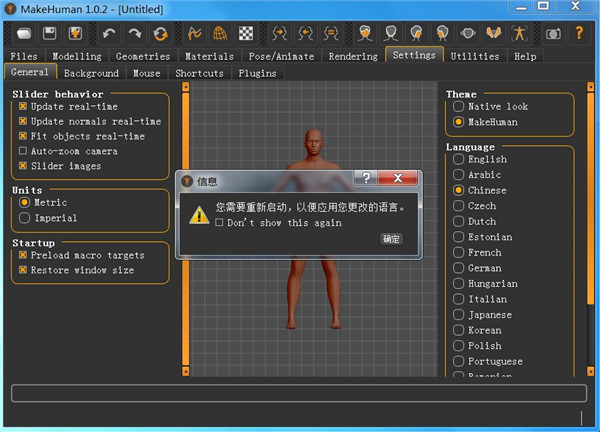Select the Imperial units option
Viewport: 600px width, 432px height.
click(x=24, y=218)
